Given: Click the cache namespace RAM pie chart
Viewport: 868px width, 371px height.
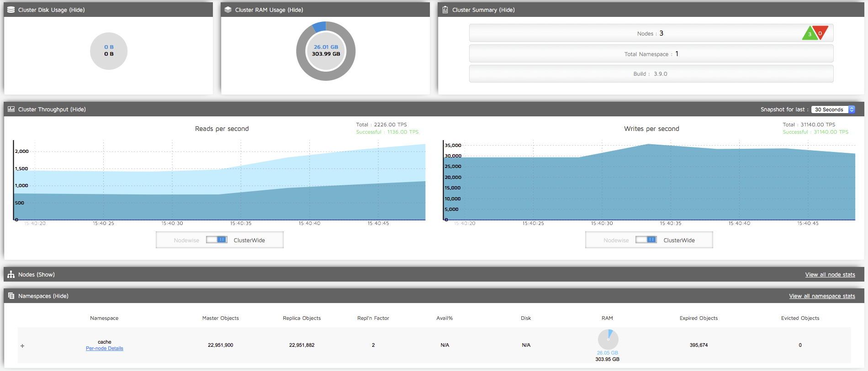Looking at the screenshot, I should [608, 340].
